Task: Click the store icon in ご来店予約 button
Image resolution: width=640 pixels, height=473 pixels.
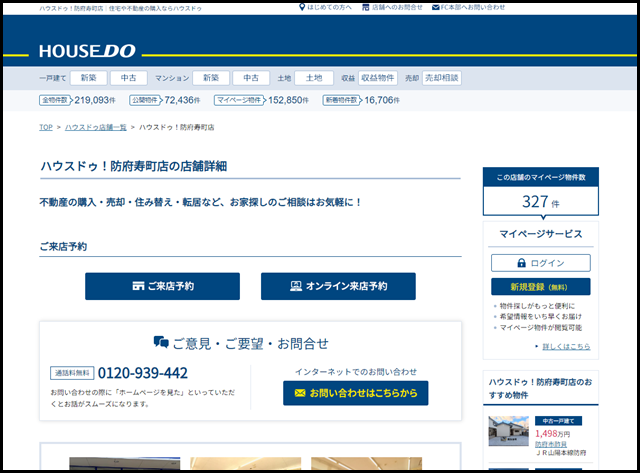Action: click(x=138, y=286)
